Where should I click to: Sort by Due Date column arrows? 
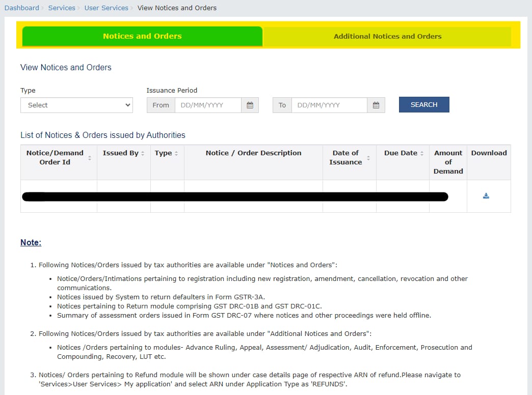(x=422, y=153)
